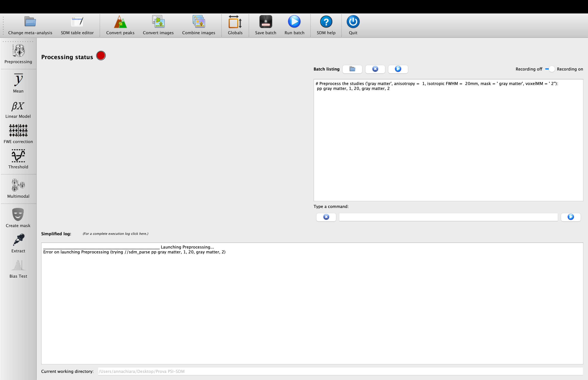
Task: Select the Mean analysis icon
Action: pyautogui.click(x=18, y=80)
